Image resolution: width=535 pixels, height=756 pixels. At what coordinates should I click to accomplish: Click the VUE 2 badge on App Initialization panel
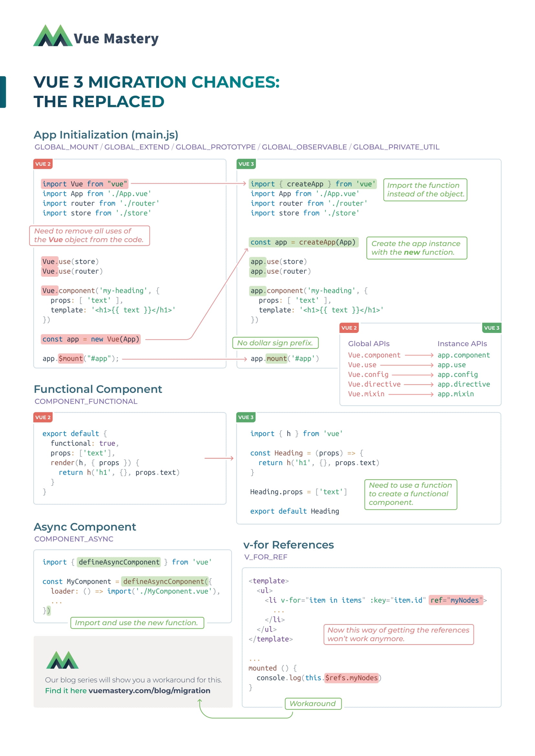coord(43,164)
